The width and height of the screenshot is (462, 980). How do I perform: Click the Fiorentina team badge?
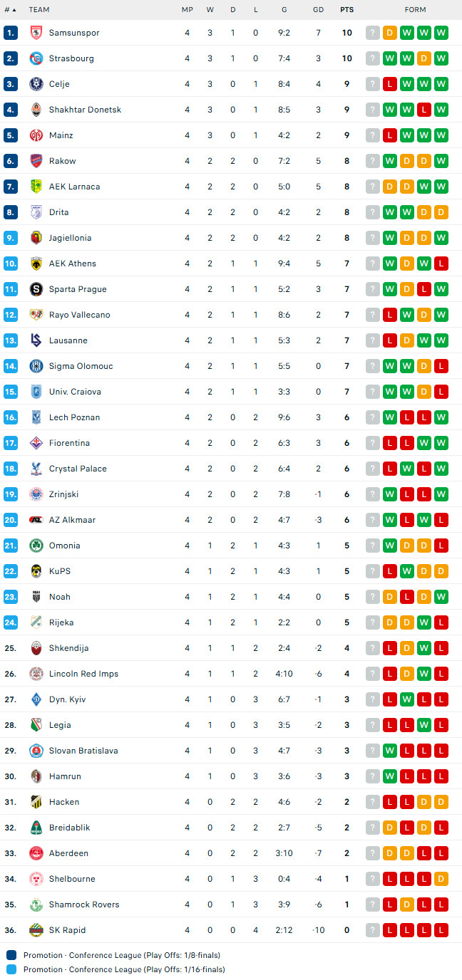(x=36, y=443)
